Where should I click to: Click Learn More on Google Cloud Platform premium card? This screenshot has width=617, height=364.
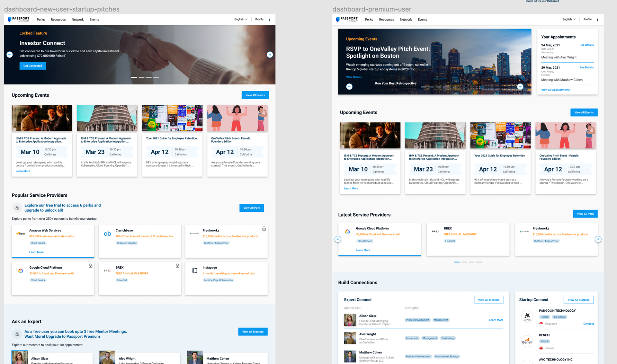point(363,250)
